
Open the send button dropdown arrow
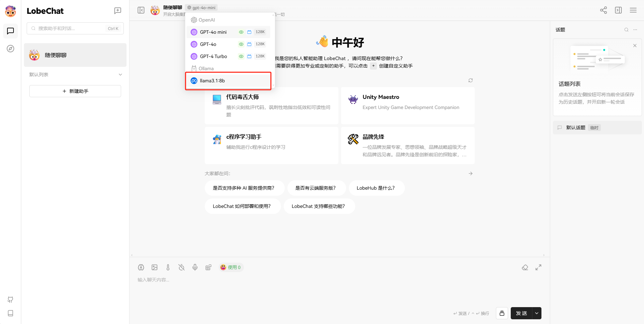(x=537, y=313)
